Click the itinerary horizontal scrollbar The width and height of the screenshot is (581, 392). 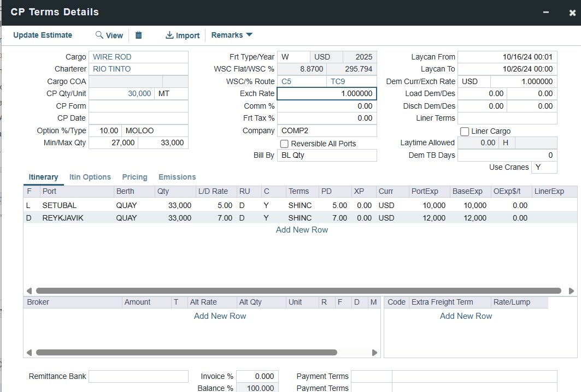point(298,291)
